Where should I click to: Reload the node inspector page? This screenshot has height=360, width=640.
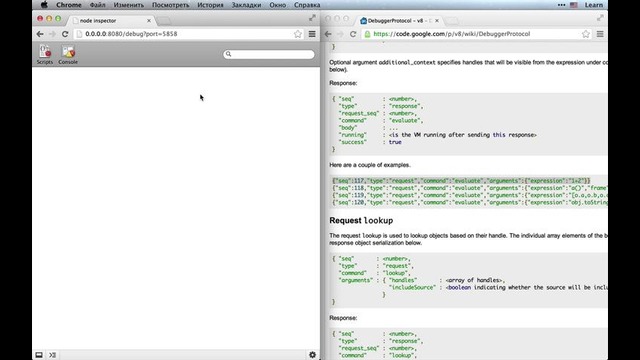click(65, 34)
